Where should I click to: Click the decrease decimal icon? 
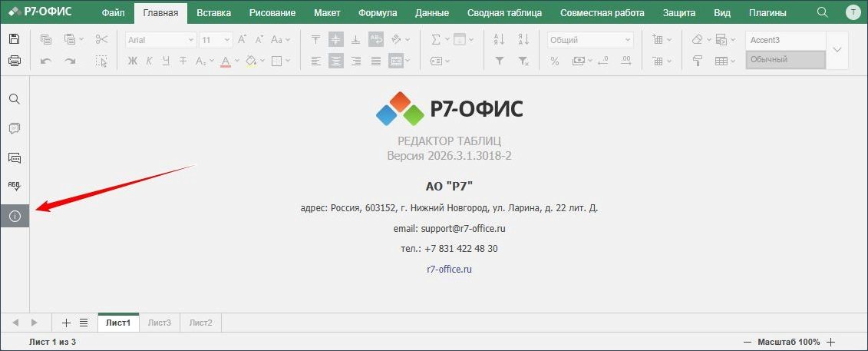(602, 61)
